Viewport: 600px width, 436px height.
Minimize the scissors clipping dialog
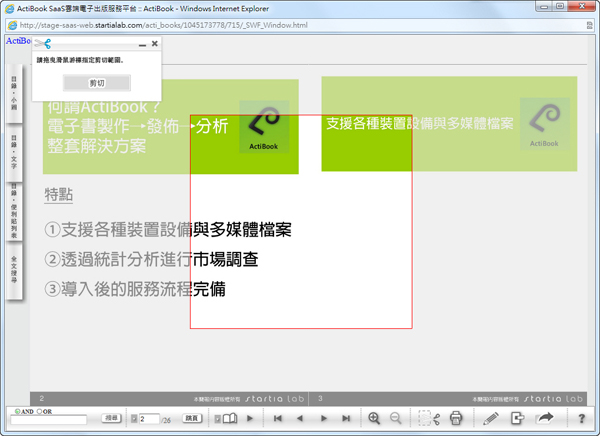click(142, 44)
